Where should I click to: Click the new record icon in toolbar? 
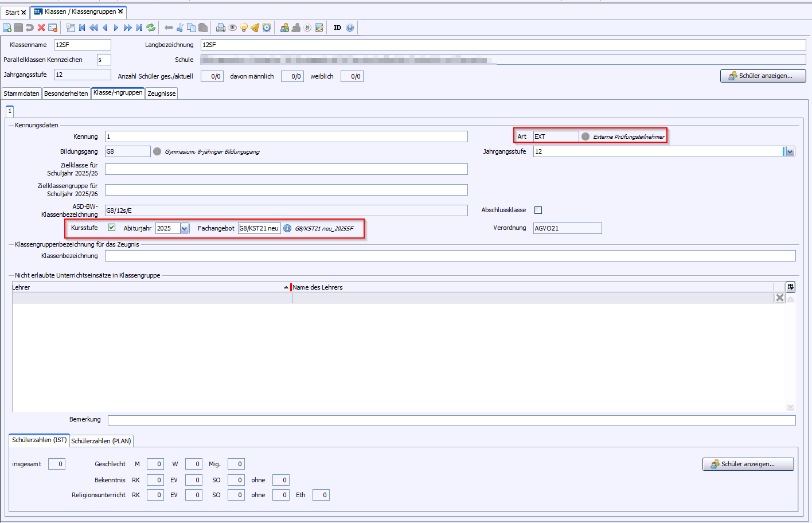(7, 28)
